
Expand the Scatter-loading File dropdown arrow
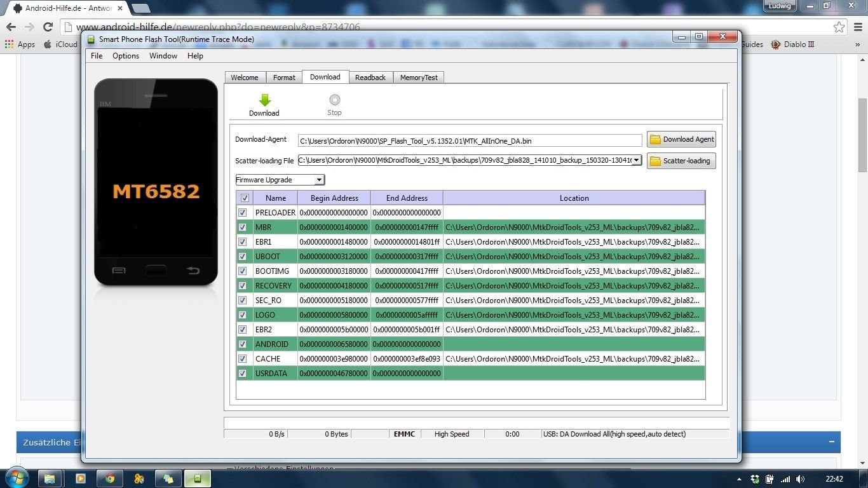click(637, 161)
